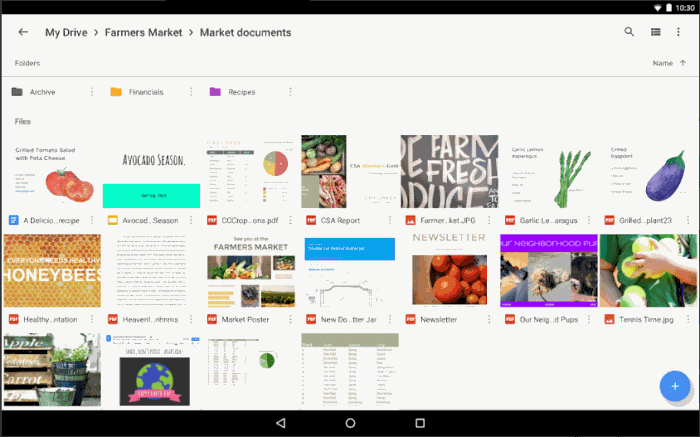Reverse sort order with the arrow
The image size is (700, 437).
pyautogui.click(x=683, y=63)
